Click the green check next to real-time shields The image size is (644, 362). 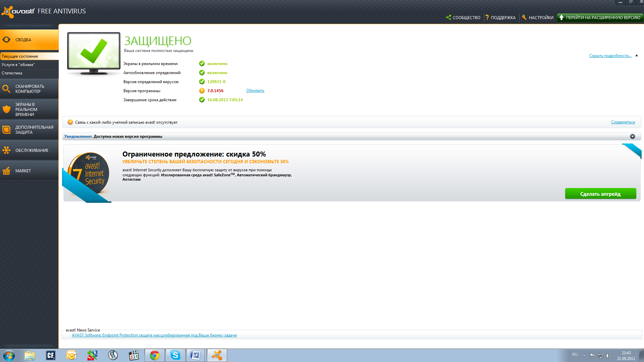[202, 64]
